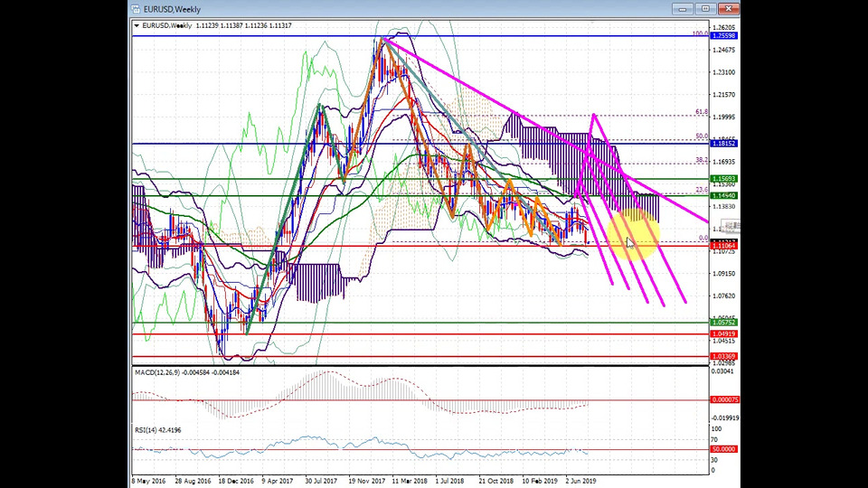Click the 19 Nov 2017 date label
868x488 pixels.
click(366, 482)
